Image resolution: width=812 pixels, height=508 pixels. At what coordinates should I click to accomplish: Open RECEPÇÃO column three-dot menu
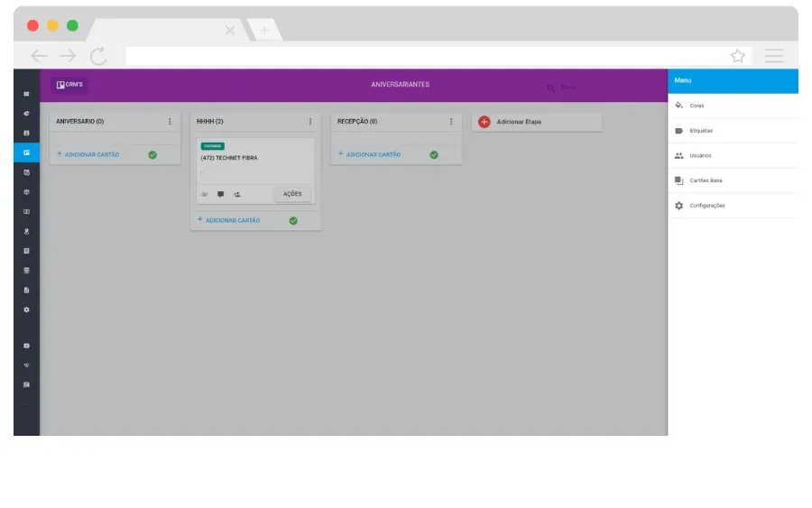(x=451, y=121)
